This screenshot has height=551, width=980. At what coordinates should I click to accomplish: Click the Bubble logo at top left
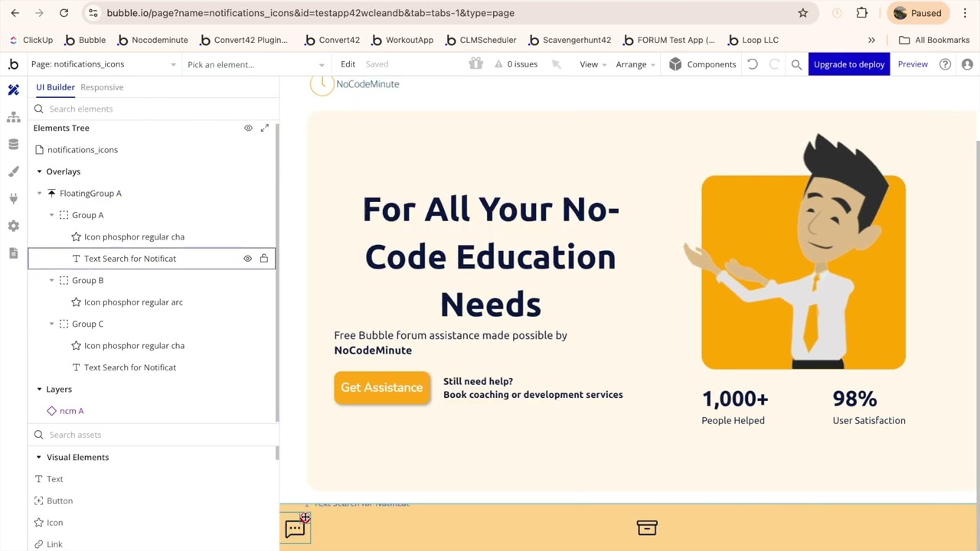(13, 64)
